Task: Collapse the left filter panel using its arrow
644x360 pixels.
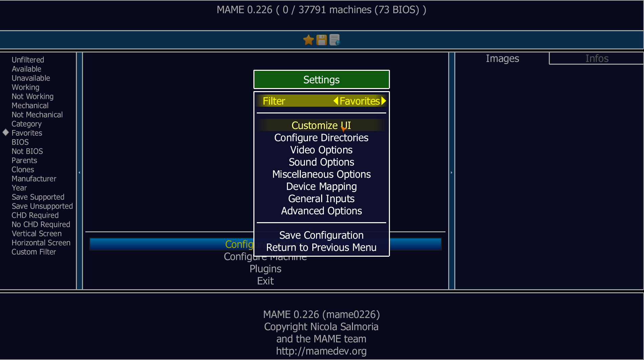Action: point(79,173)
